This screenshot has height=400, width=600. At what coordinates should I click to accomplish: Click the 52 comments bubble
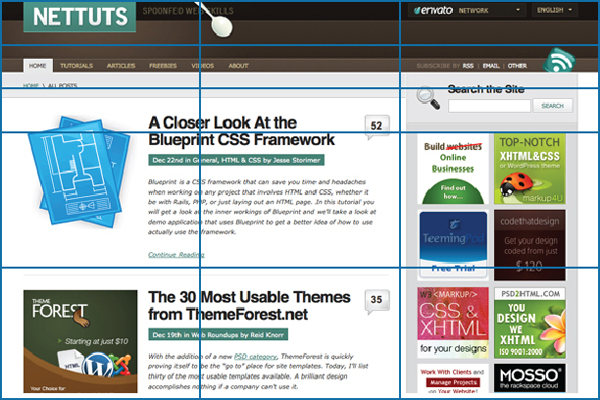tap(376, 127)
